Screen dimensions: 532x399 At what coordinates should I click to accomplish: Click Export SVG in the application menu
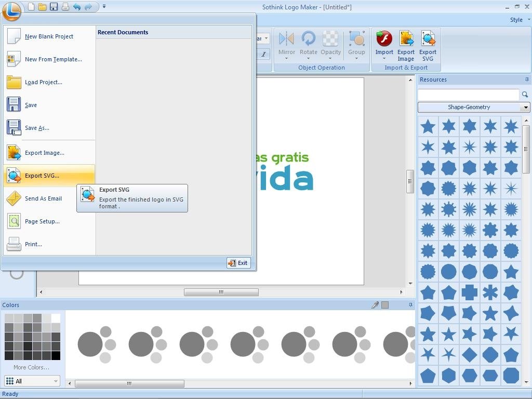(49, 176)
